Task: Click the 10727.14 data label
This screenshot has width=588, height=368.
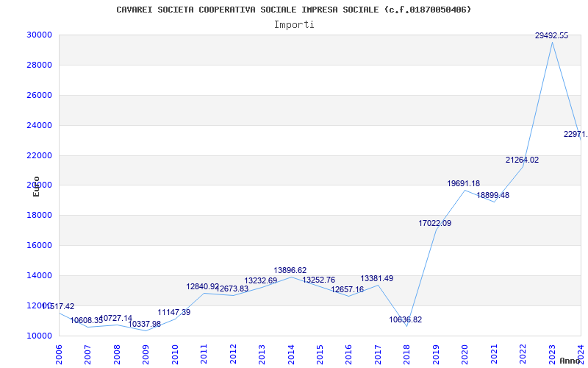Action: pyautogui.click(x=116, y=319)
